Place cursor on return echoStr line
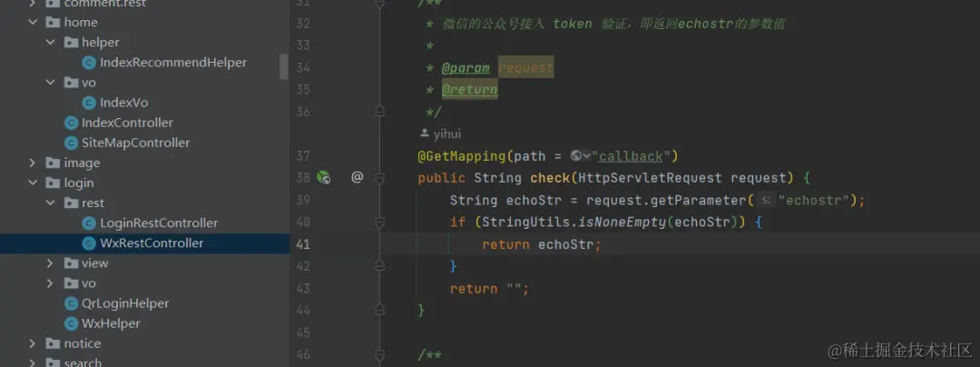The height and width of the screenshot is (367, 980). (x=541, y=244)
